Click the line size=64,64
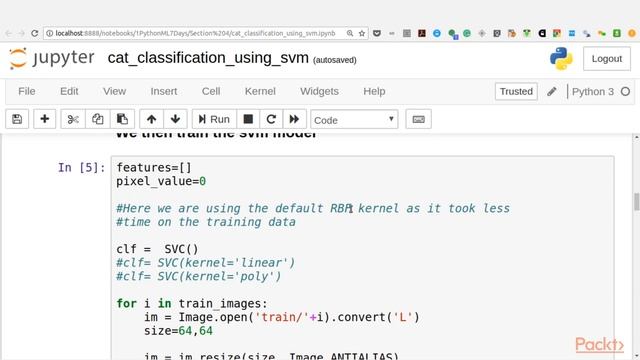Screen dimensions: 640x360 [178, 331]
